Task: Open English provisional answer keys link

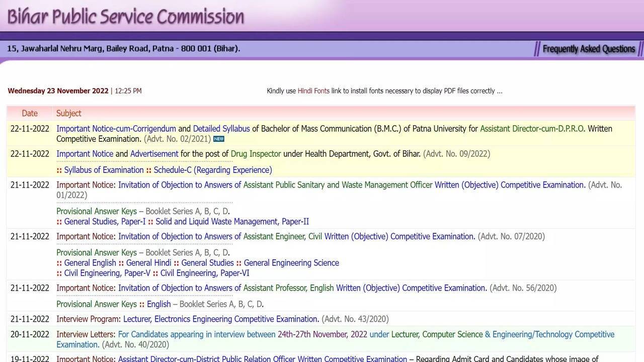Action: (x=158, y=304)
